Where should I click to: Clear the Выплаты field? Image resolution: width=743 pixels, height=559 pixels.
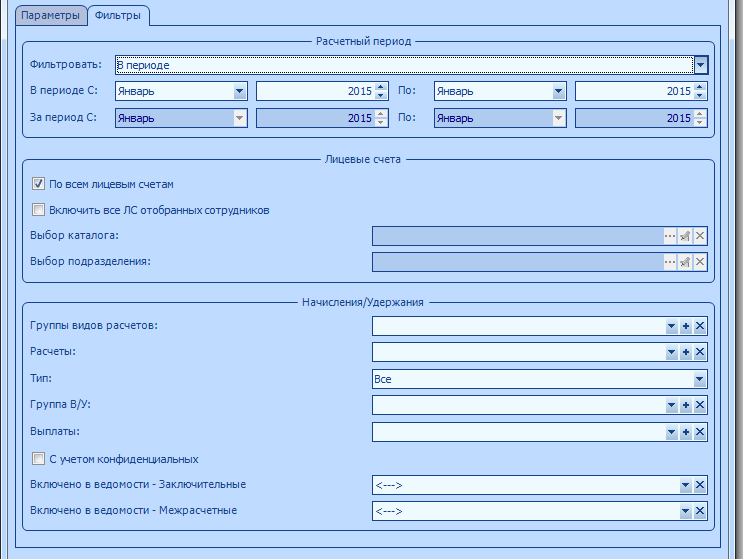700,432
